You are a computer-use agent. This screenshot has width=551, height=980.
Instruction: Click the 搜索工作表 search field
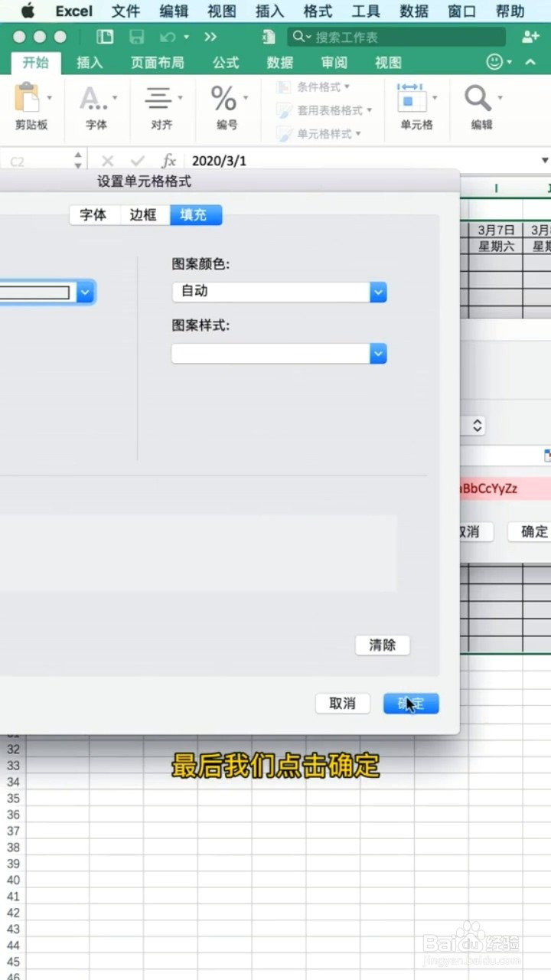(x=396, y=37)
